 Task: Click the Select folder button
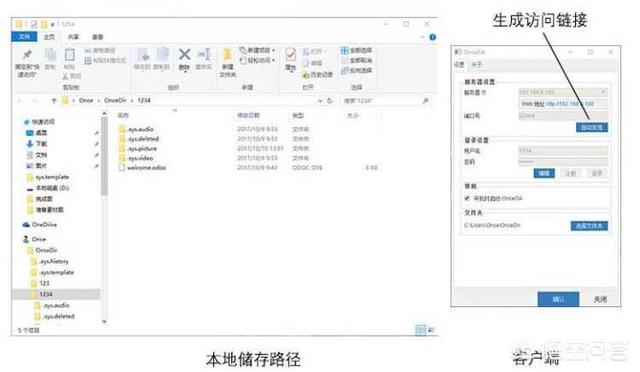(x=589, y=226)
